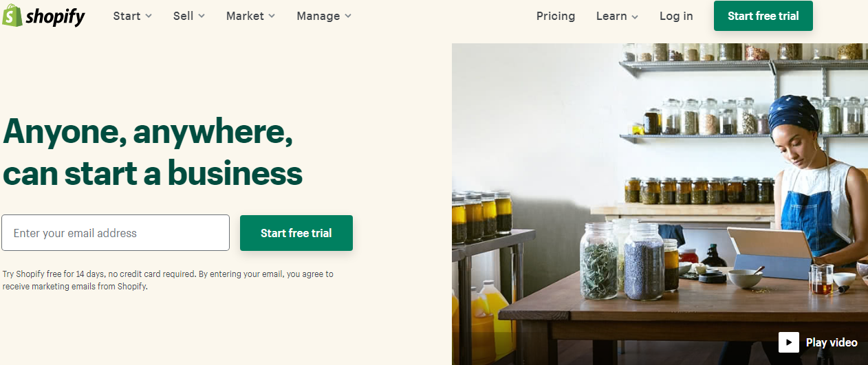Go to the Pricing page
The image size is (868, 365).
[556, 16]
